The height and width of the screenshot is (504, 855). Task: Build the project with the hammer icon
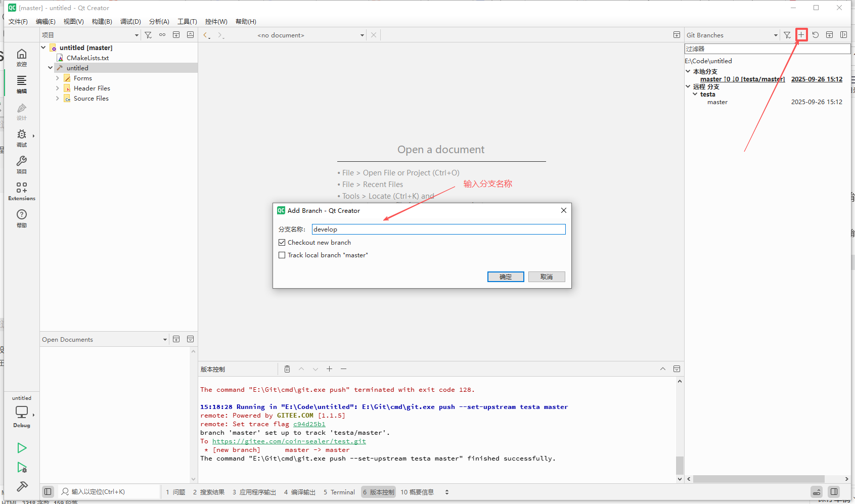22,486
